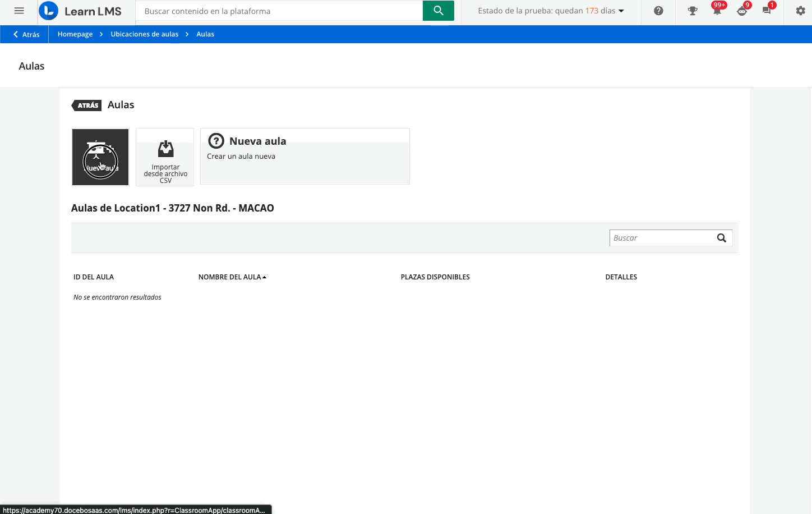This screenshot has width=812, height=514.
Task: Open chat messages icon with 1 badge
Action: [x=767, y=10]
